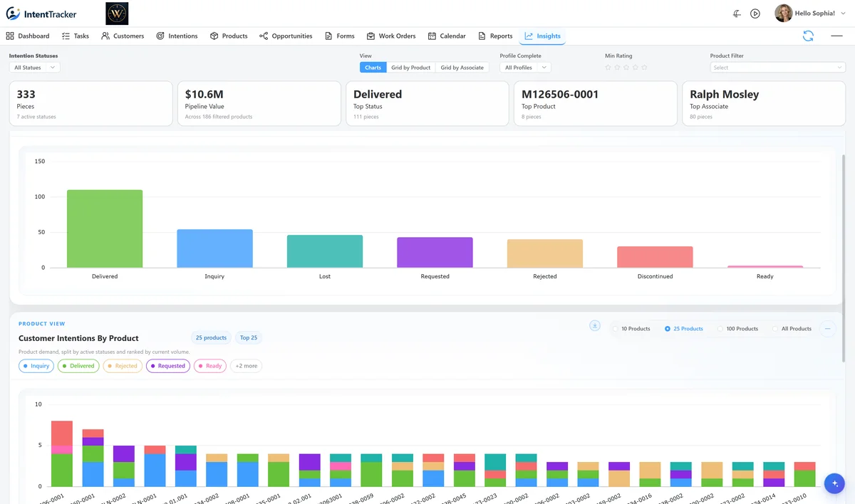This screenshot has width=855, height=504.
Task: Click the blue Inquiry bar
Action: [214, 248]
